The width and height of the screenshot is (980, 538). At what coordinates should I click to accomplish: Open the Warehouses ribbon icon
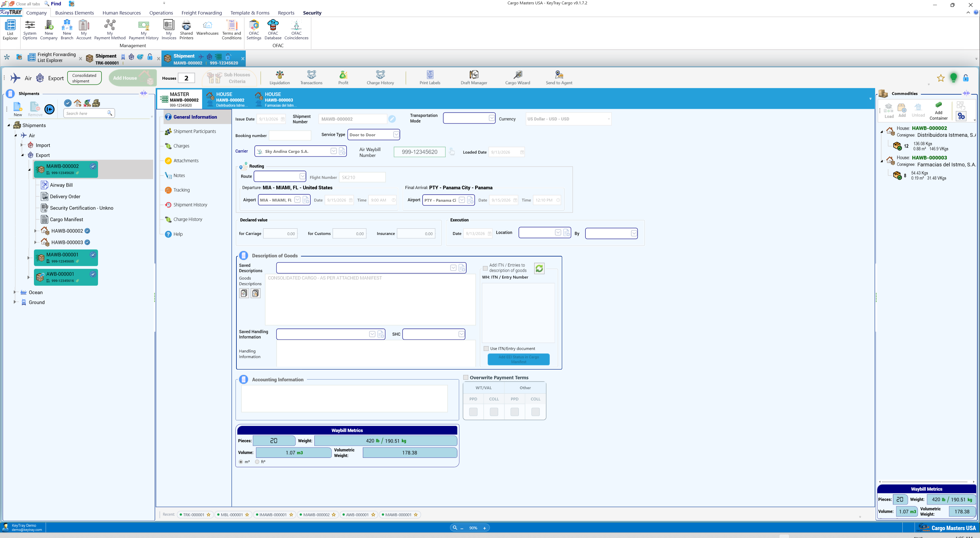[x=207, y=28]
